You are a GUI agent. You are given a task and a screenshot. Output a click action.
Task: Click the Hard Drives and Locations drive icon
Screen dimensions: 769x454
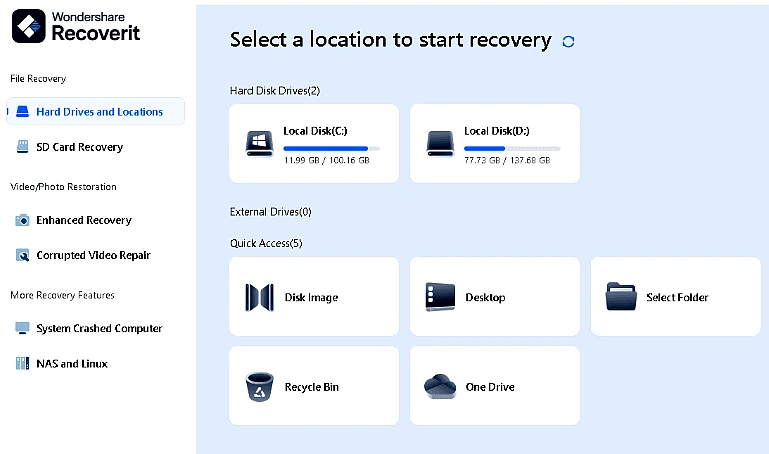tap(23, 112)
